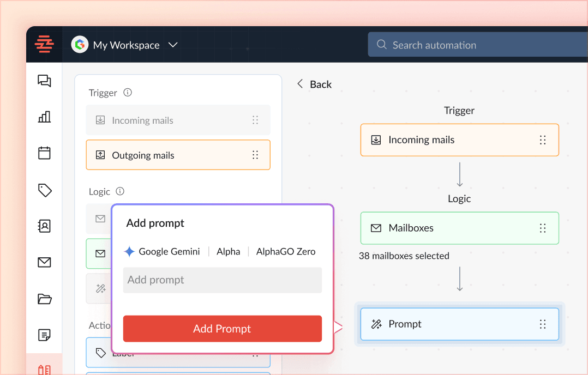588x375 pixels.
Task: Open the conversations chat sidebar icon
Action: coord(44,81)
